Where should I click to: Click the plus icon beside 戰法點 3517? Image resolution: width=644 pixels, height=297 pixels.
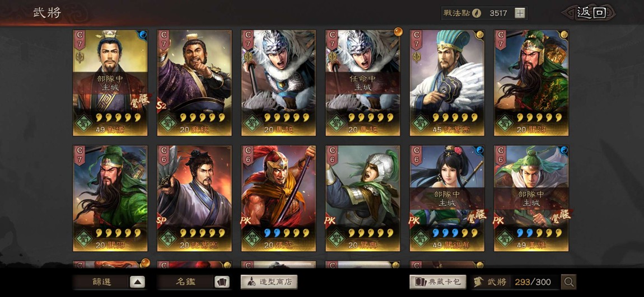[x=520, y=13]
